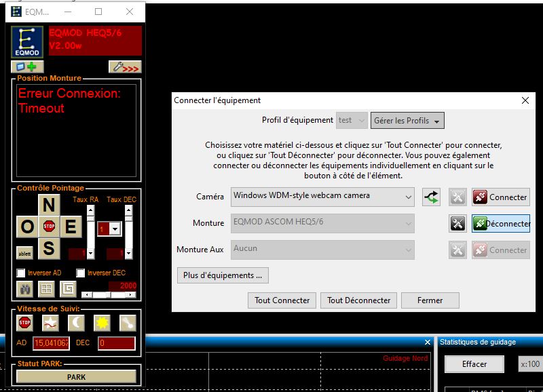Start sidereal tracking with the star icon

50,323
